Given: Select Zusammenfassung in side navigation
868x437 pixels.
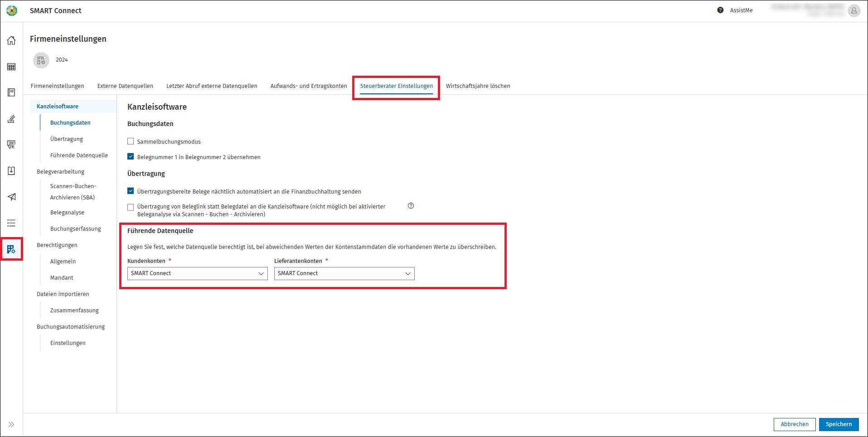Looking at the screenshot, I should (x=74, y=311).
